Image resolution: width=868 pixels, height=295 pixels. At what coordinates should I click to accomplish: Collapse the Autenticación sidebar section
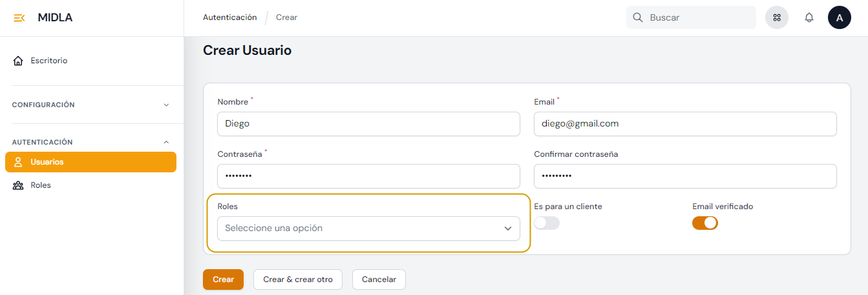[166, 142]
